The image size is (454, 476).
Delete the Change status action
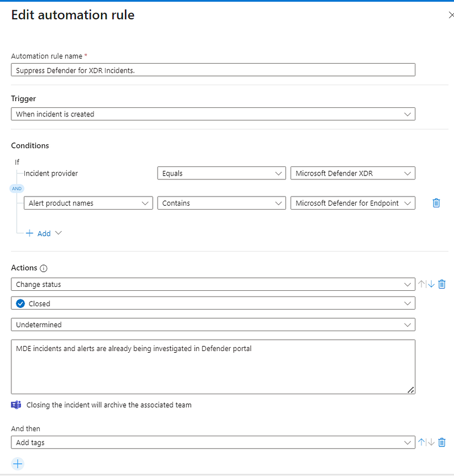[x=442, y=284]
